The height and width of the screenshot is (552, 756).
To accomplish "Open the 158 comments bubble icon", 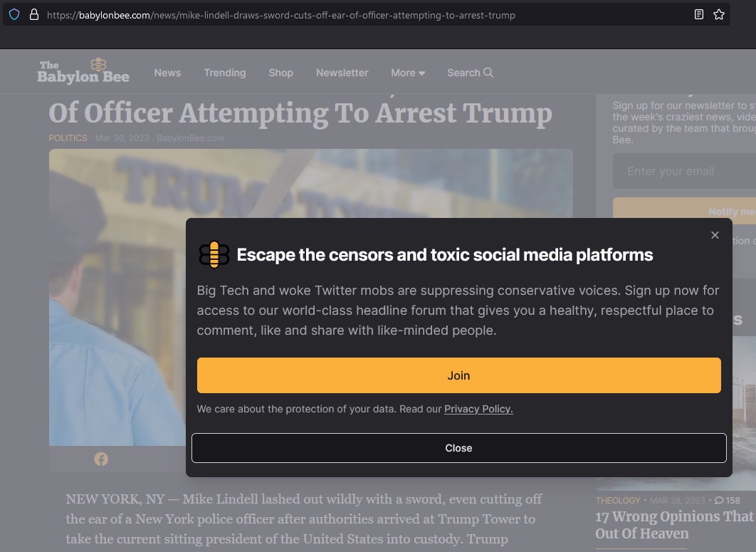I will 719,501.
